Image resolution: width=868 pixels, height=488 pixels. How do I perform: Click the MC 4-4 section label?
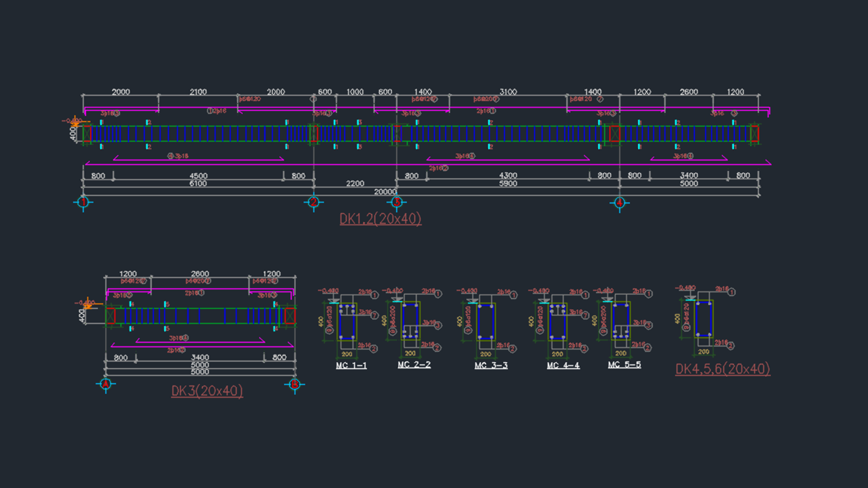click(564, 366)
